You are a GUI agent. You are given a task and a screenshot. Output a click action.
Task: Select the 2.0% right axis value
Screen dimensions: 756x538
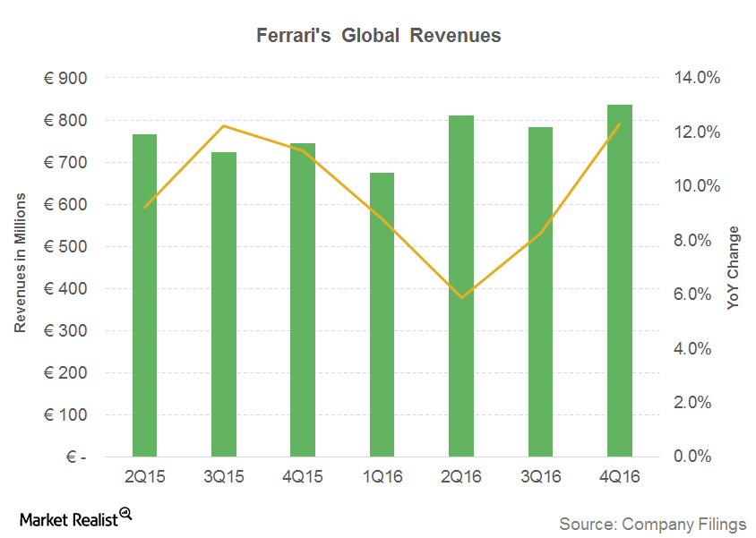tap(692, 403)
